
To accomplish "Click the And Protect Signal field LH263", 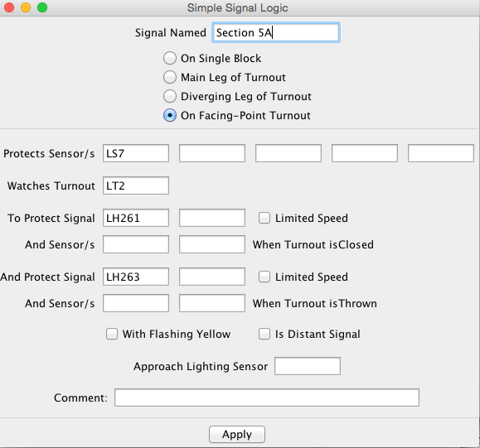I will pyautogui.click(x=136, y=277).
